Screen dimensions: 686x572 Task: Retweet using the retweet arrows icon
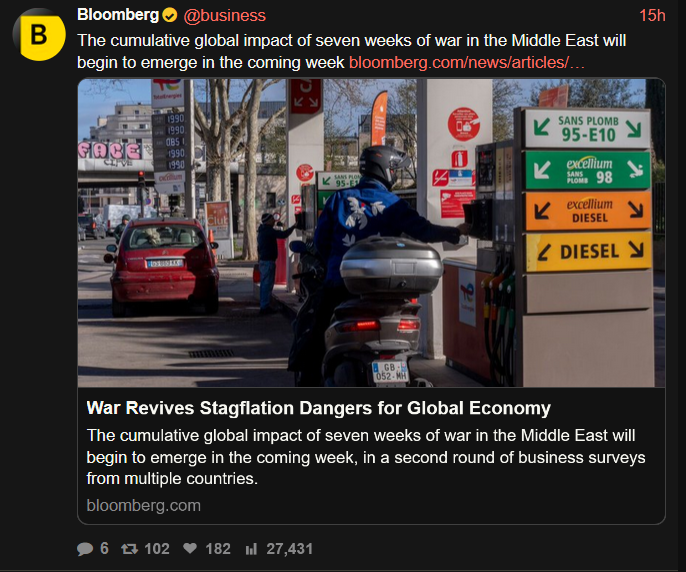point(130,549)
